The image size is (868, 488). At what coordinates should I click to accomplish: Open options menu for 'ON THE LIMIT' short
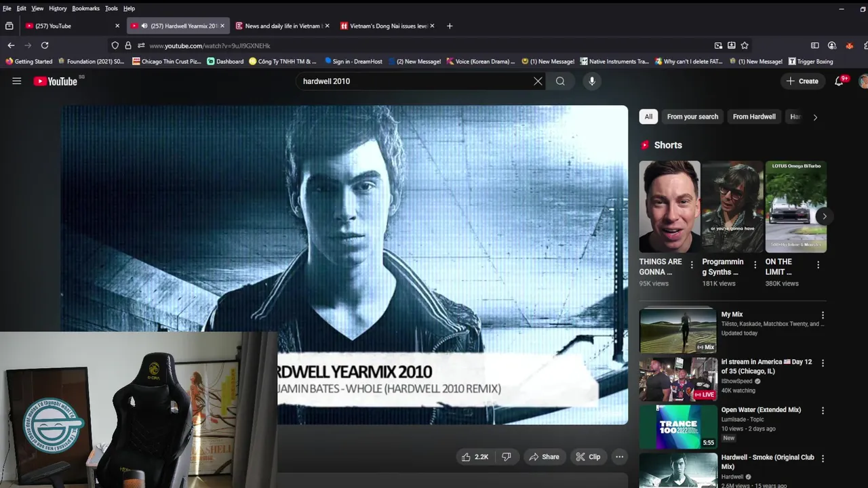(818, 265)
